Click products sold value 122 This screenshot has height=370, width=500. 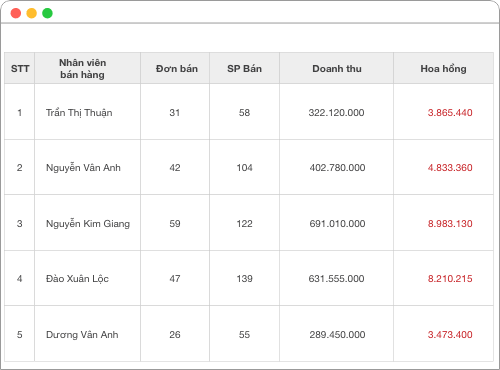point(244,224)
